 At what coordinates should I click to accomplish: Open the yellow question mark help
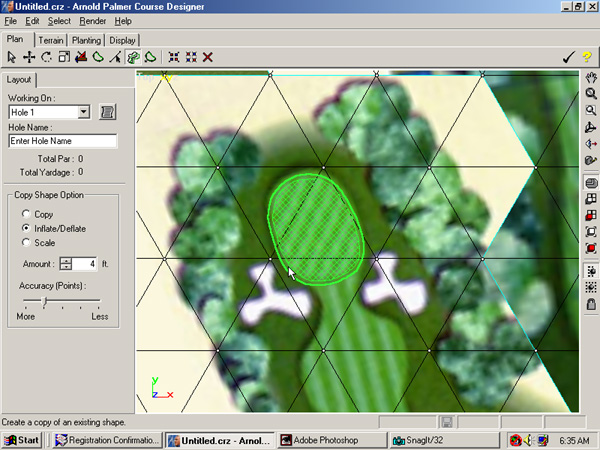587,57
